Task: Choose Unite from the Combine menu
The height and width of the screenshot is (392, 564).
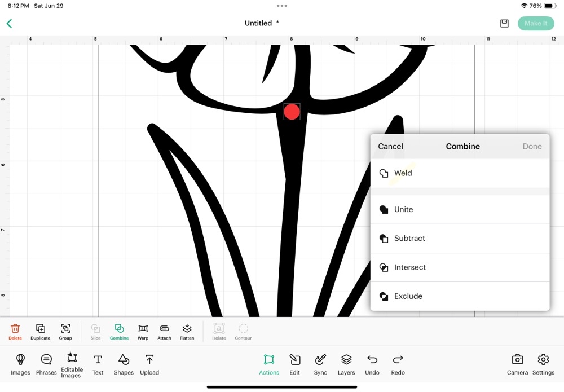Action: coord(460,209)
